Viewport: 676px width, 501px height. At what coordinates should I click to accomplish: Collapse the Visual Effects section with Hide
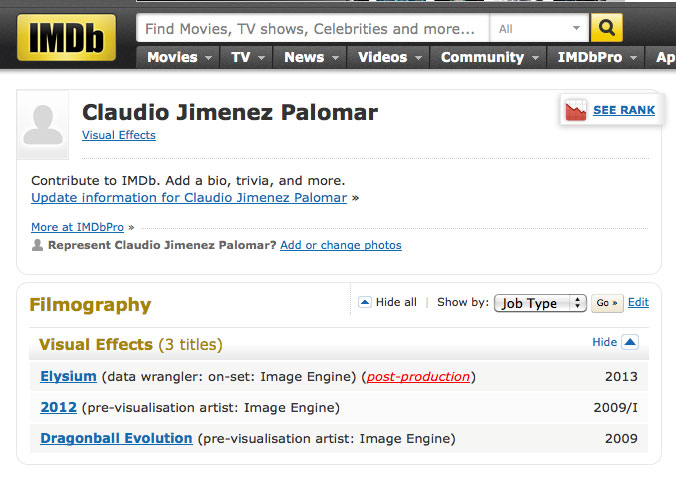pos(614,342)
